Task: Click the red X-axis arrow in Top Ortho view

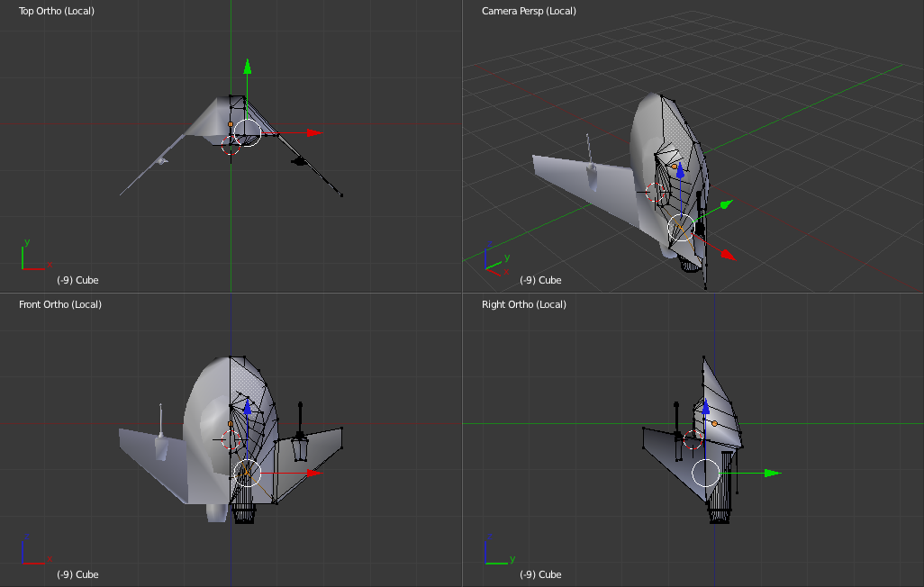Action: [x=313, y=132]
